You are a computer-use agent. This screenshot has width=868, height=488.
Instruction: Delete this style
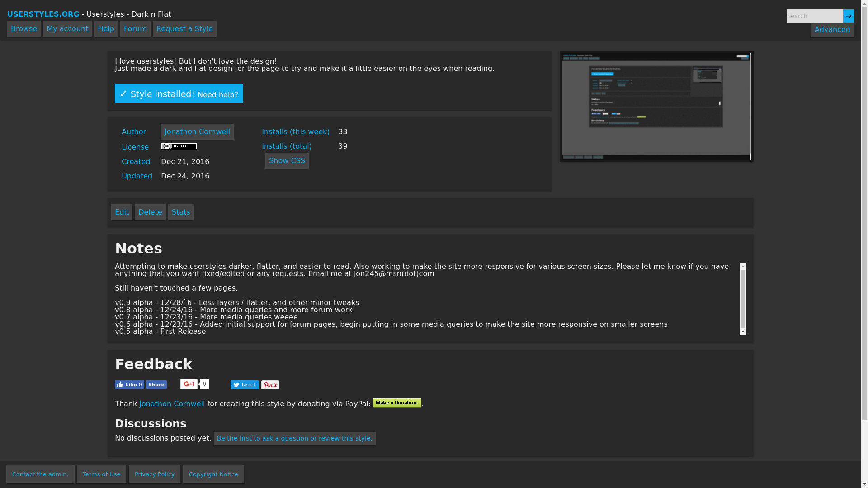click(x=150, y=212)
